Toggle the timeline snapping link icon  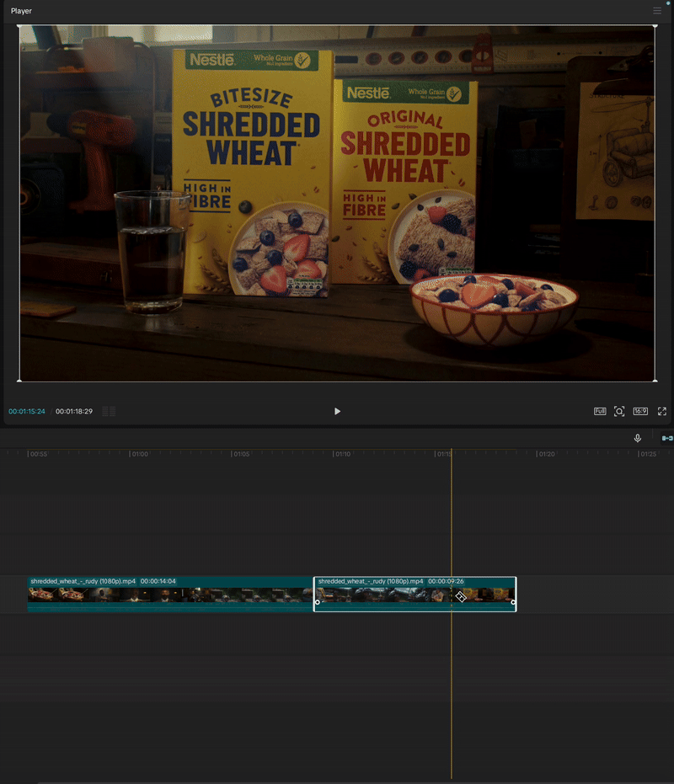pos(666,438)
